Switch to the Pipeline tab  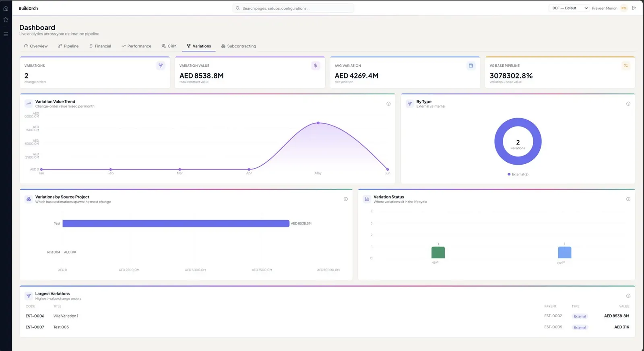click(x=68, y=46)
